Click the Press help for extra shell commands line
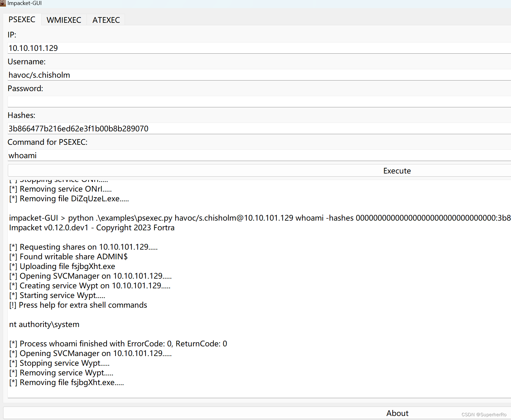This screenshot has height=420, width=511. point(78,305)
